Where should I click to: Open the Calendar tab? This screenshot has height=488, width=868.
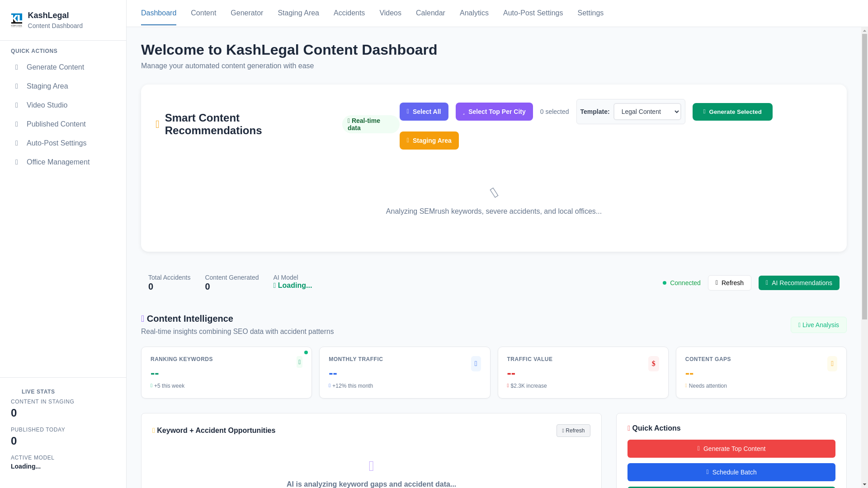coord(430,13)
